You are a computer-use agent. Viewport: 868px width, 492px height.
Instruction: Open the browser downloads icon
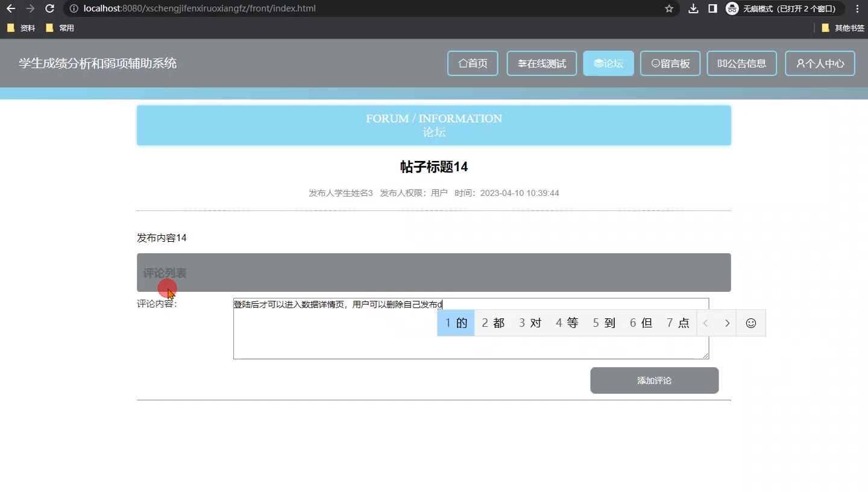click(x=693, y=8)
